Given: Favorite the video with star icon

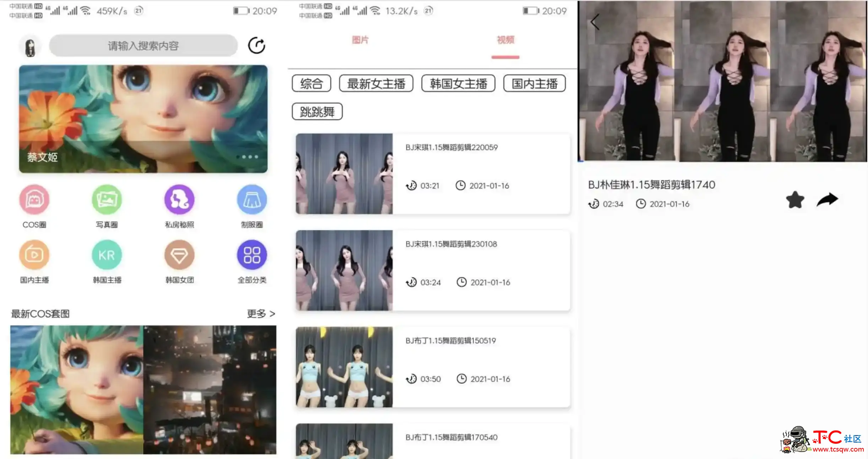Looking at the screenshot, I should pos(795,199).
